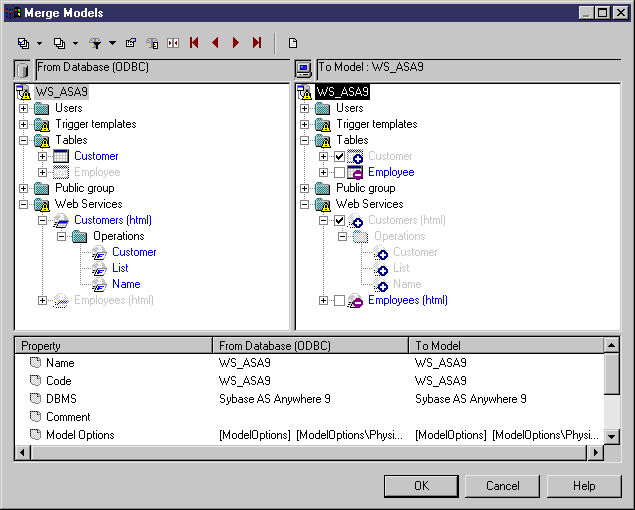Viewport: 635px width, 510px height.
Task: Click the Deselect All toolbar icon
Action: coord(60,43)
